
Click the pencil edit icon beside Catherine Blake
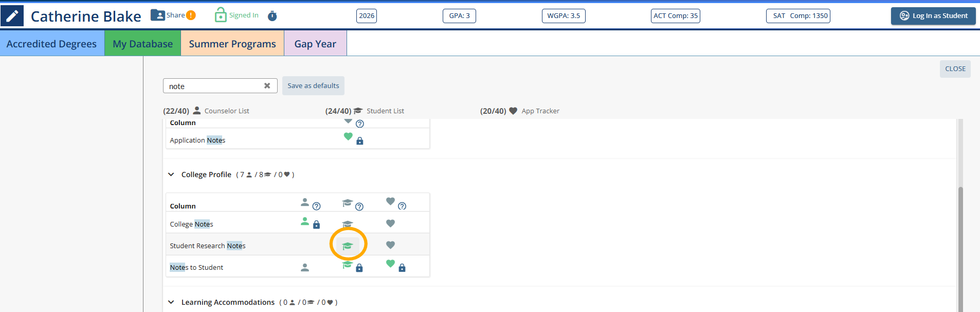tap(12, 16)
